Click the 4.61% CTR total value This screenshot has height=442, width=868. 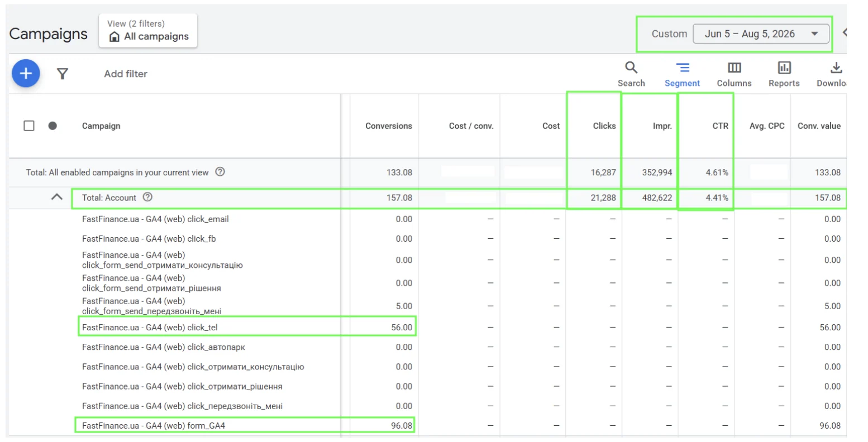[x=717, y=172]
